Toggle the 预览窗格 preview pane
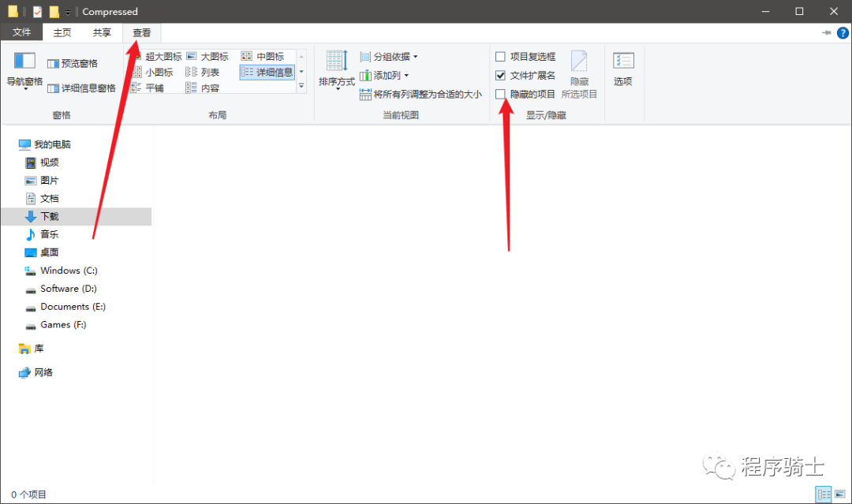The height and width of the screenshot is (504, 852). 73,64
